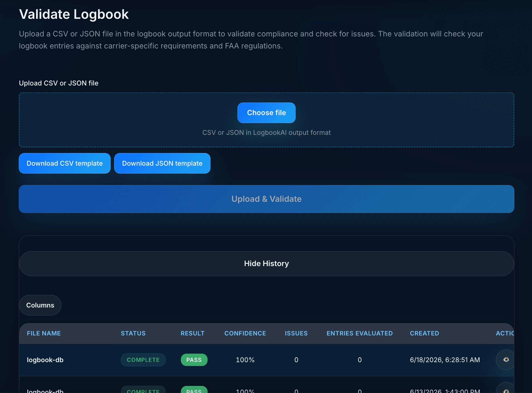
Task: Download the CSV template
Action: pyautogui.click(x=65, y=163)
